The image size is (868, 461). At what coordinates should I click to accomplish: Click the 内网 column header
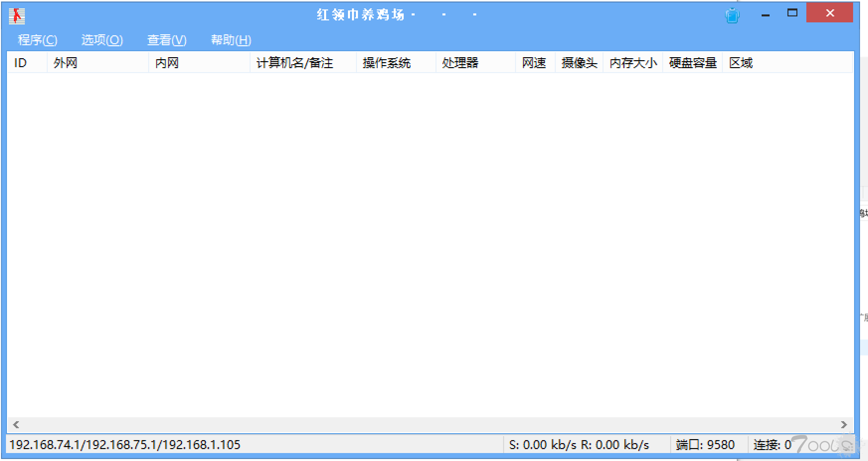[199, 63]
